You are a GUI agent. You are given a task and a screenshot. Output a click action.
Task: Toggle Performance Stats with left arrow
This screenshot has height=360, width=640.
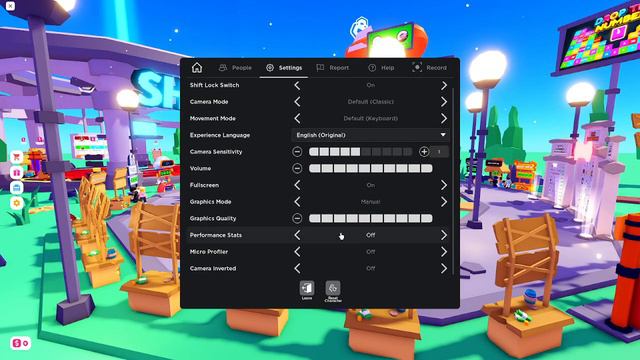pyautogui.click(x=297, y=235)
